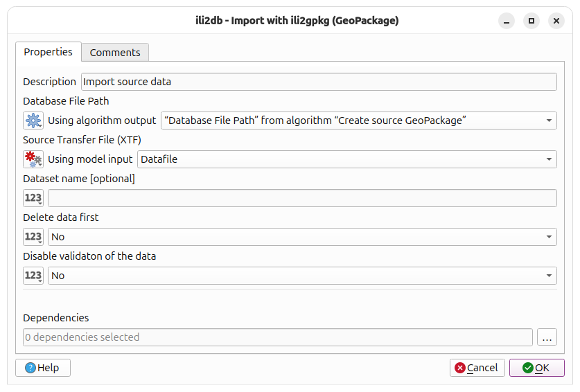Open Dataset name value type button

(33, 198)
